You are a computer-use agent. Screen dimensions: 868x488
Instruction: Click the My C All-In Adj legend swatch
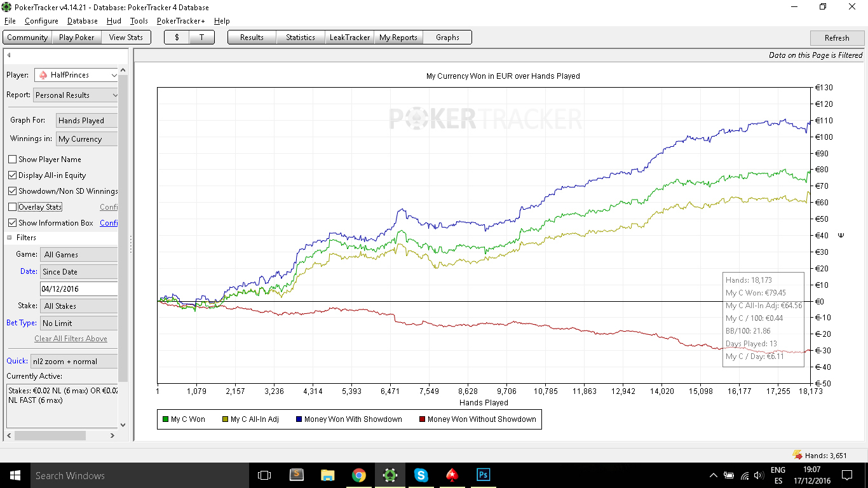click(x=225, y=419)
